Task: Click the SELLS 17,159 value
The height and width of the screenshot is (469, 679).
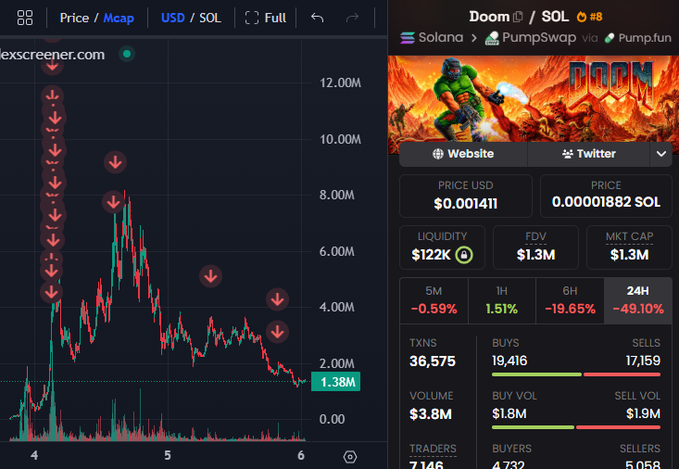Action: [643, 361]
